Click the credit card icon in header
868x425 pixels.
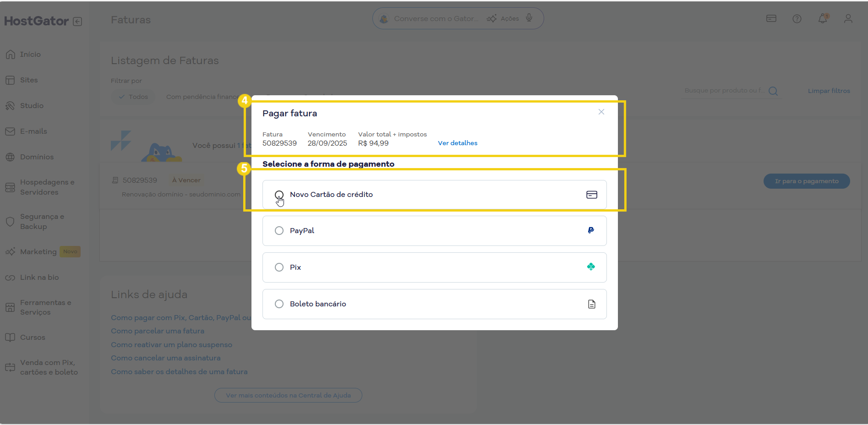[771, 19]
